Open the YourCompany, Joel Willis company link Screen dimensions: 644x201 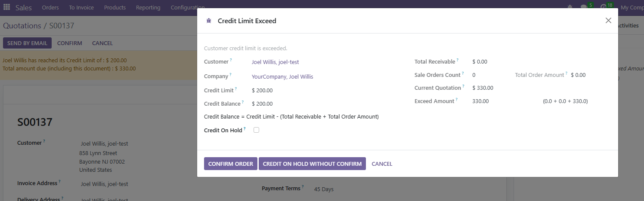pos(282,77)
